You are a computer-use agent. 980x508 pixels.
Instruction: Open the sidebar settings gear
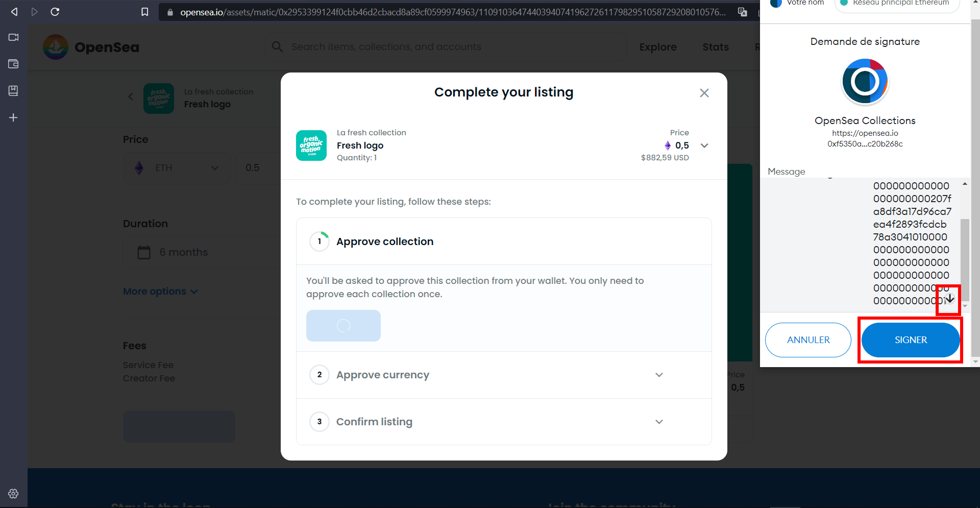pos(13,494)
